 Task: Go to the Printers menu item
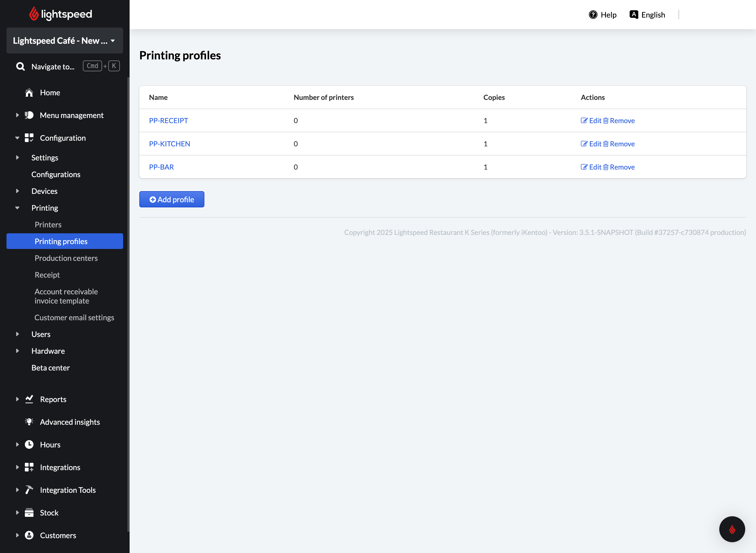point(48,225)
